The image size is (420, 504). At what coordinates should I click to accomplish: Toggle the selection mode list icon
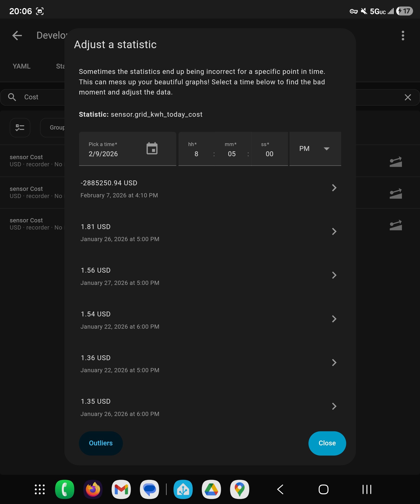[x=20, y=127]
